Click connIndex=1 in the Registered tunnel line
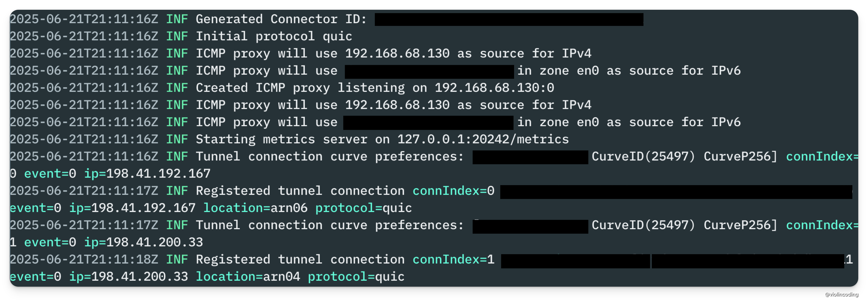Image resolution: width=868 pixels, height=307 pixels. click(x=453, y=260)
